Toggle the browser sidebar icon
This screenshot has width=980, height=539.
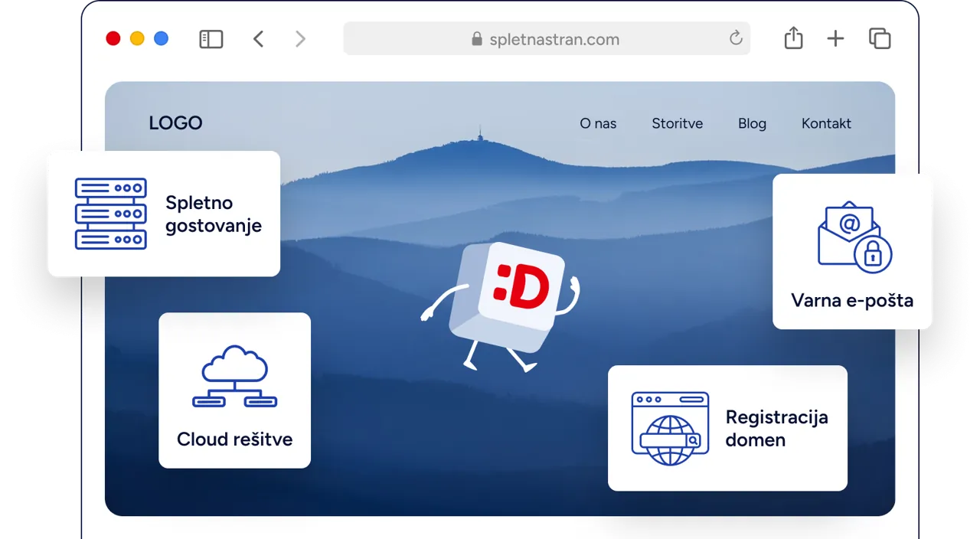pyautogui.click(x=211, y=39)
